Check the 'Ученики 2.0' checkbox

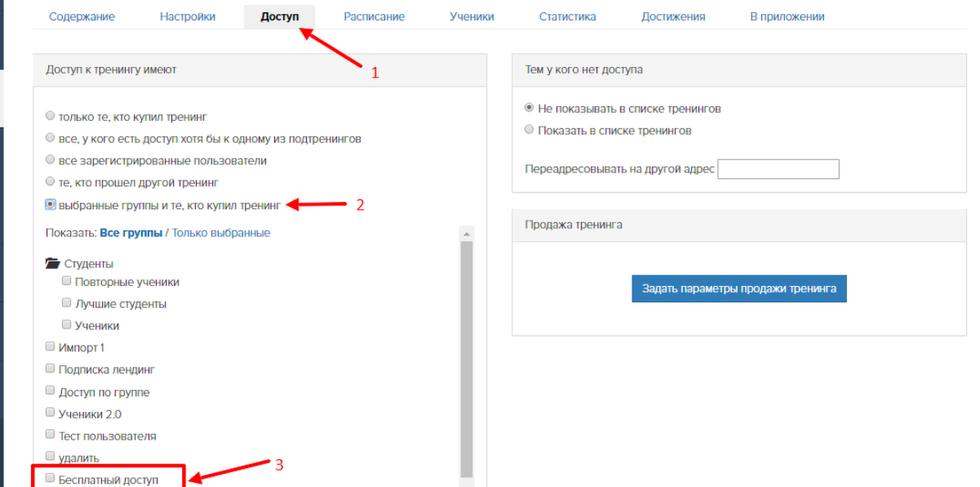coord(51,413)
